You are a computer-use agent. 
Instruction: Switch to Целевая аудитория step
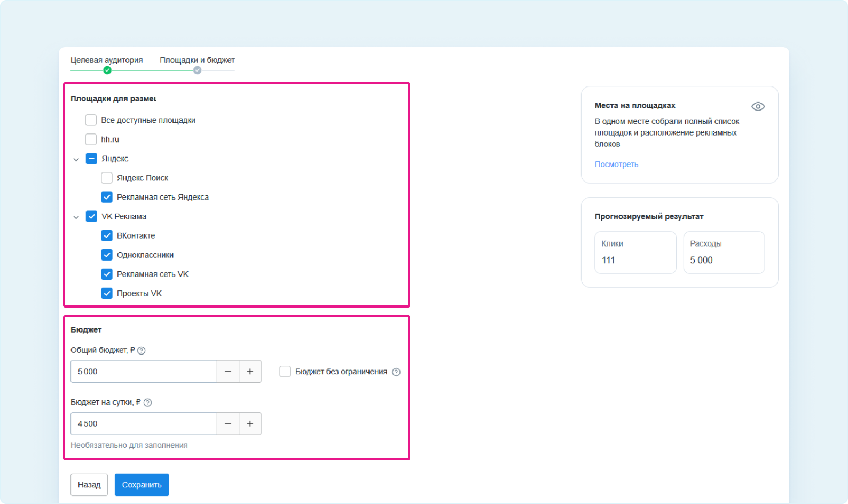tap(107, 60)
